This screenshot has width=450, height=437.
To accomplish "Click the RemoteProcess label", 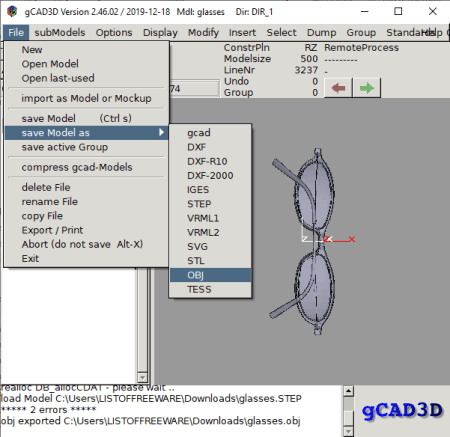I will tap(361, 48).
